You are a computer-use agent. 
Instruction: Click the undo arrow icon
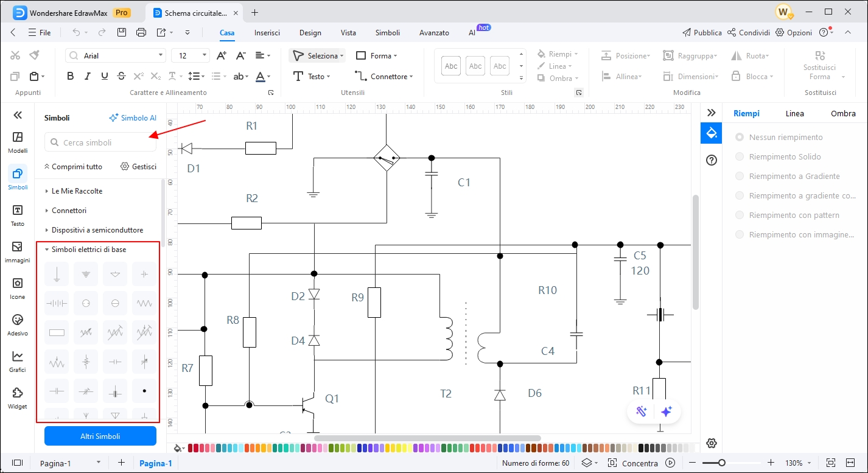[76, 32]
